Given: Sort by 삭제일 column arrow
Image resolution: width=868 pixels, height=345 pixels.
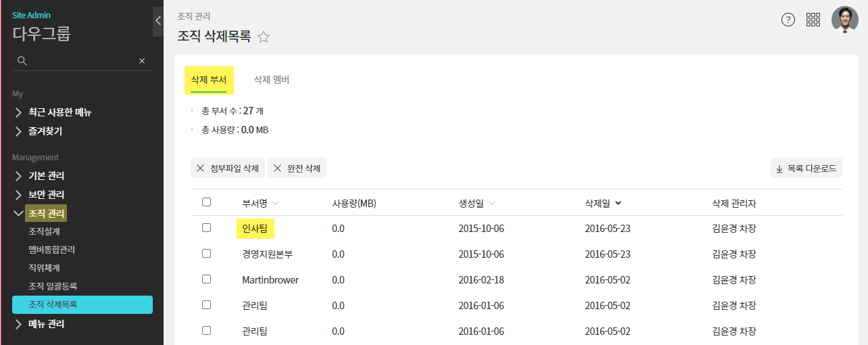Looking at the screenshot, I should pos(618,203).
